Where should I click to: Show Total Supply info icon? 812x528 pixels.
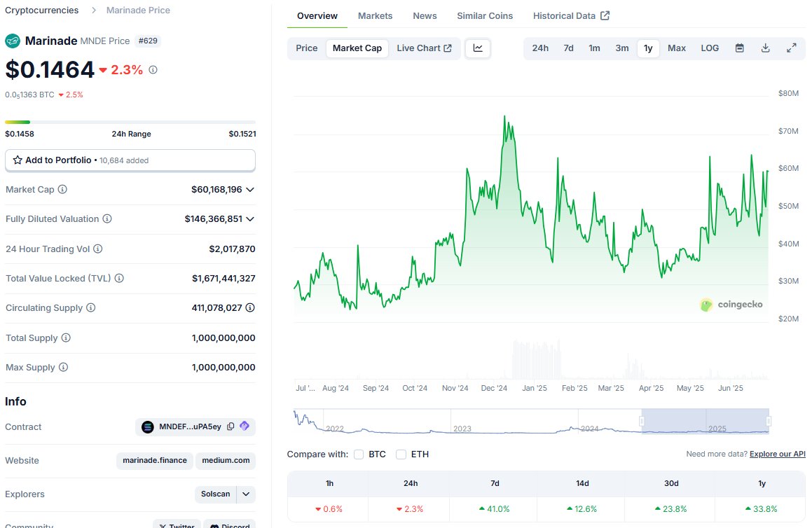click(66, 338)
